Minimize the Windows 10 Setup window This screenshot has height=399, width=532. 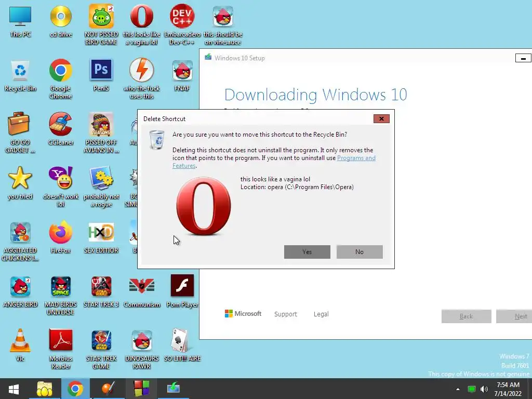(523, 58)
